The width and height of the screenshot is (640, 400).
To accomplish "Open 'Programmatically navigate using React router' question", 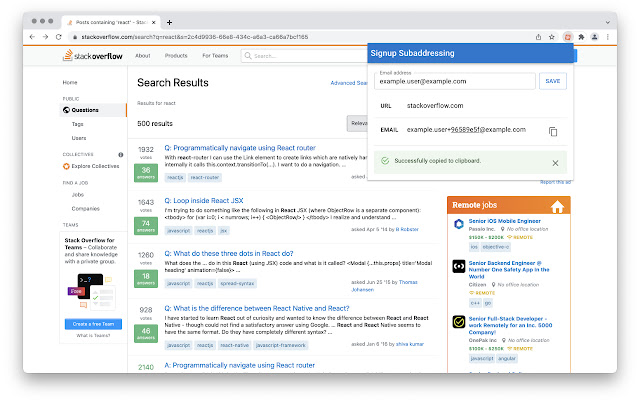I will click(x=240, y=148).
